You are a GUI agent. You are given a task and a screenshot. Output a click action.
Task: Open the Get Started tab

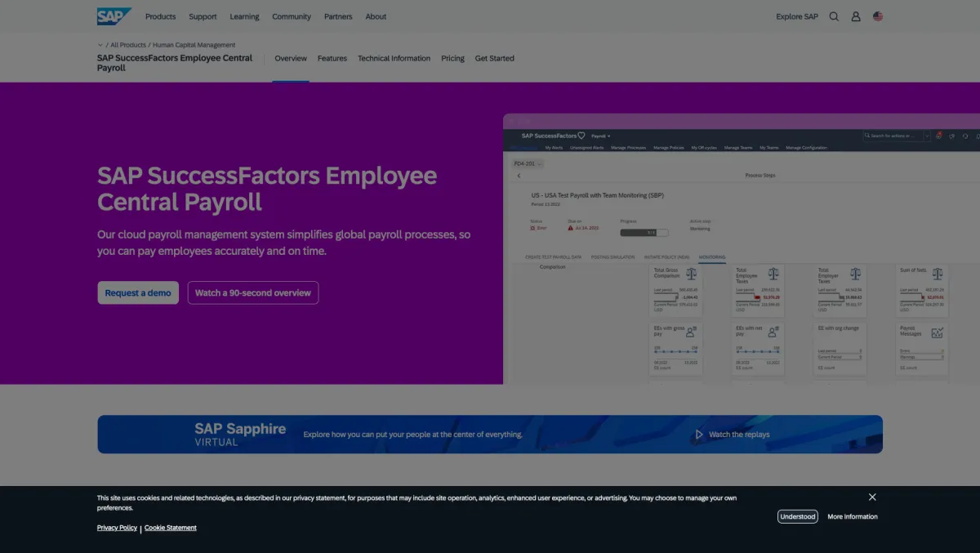tap(495, 59)
